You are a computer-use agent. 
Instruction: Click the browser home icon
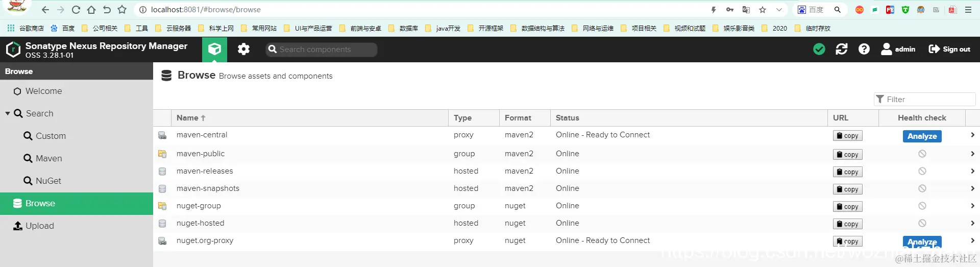click(91, 10)
